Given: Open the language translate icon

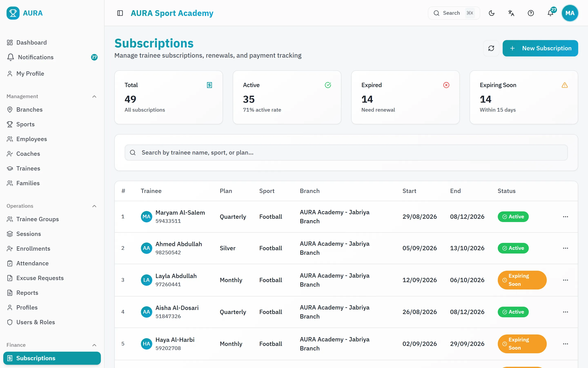Looking at the screenshot, I should point(511,13).
